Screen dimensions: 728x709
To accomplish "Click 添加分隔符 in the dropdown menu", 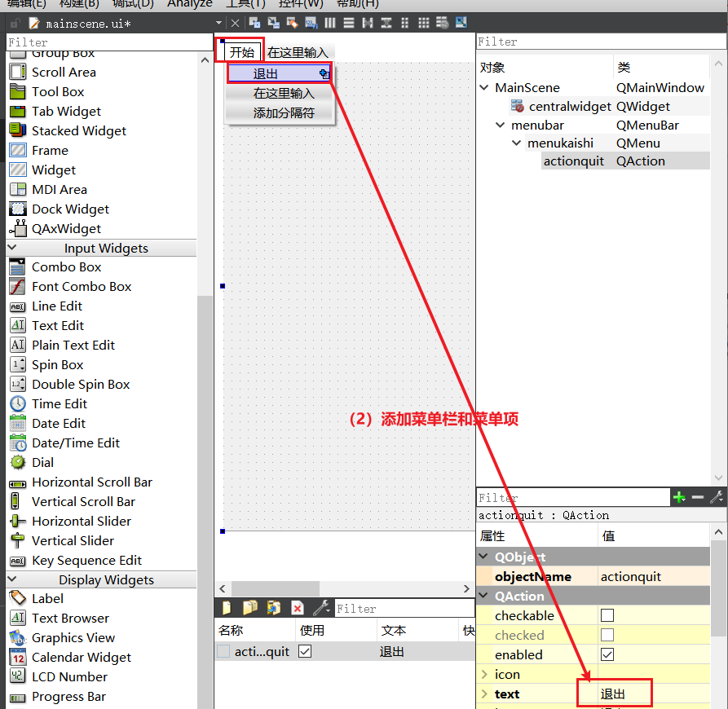I will coord(284,112).
